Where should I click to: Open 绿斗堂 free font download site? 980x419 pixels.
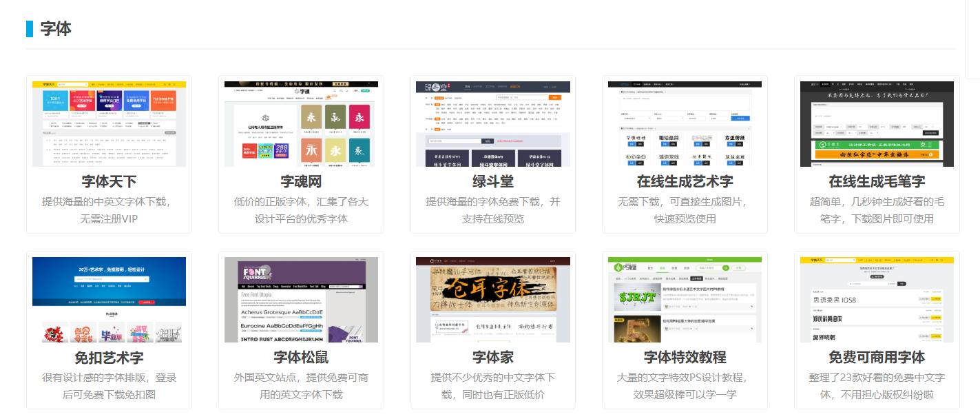pyautogui.click(x=492, y=182)
